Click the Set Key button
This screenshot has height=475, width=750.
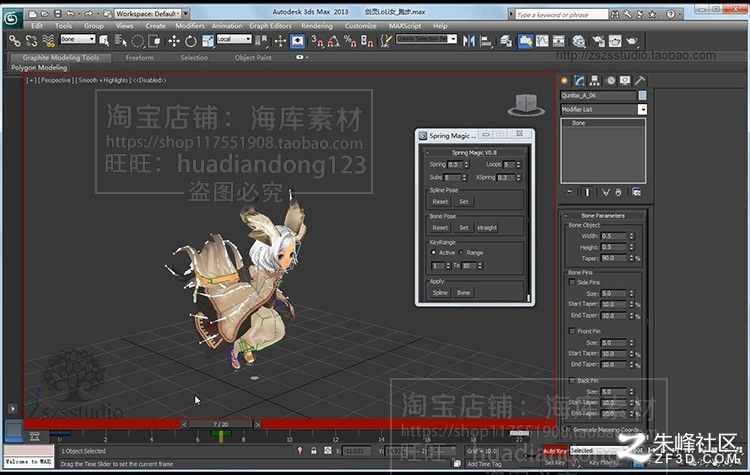555,463
